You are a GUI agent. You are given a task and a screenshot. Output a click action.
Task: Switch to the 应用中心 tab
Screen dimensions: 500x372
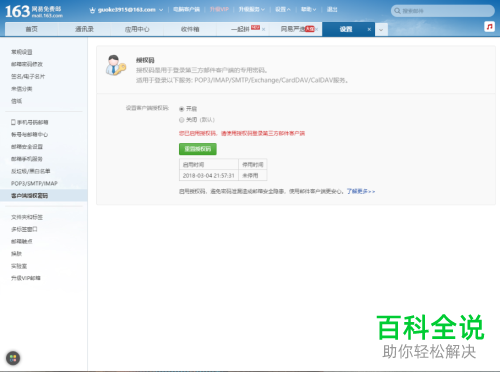(137, 29)
